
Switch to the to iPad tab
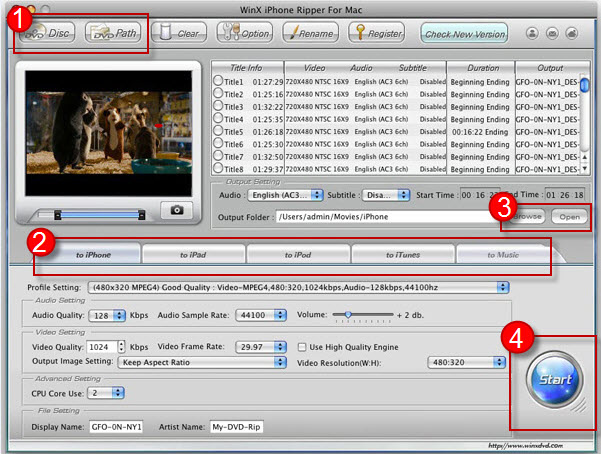(x=193, y=255)
